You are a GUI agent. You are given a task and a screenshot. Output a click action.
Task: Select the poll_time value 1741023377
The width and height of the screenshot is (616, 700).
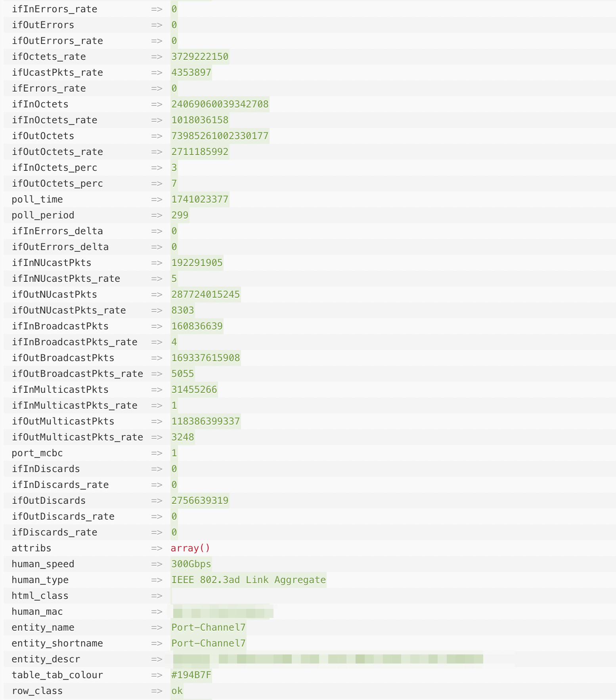[x=200, y=199]
